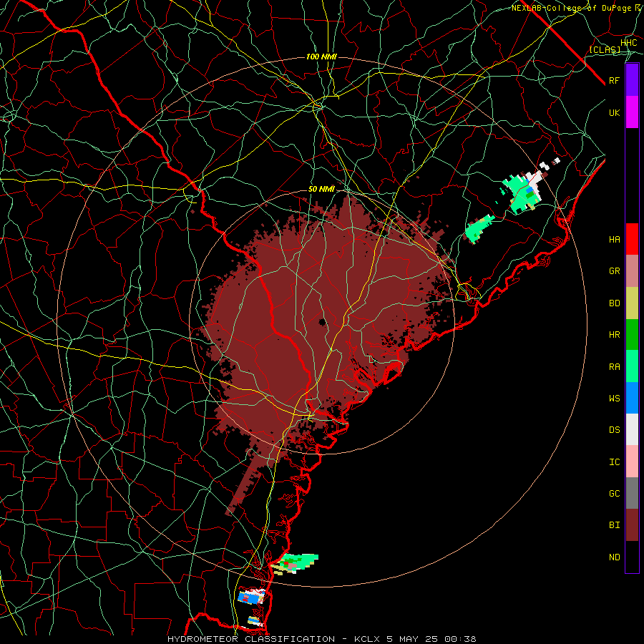Click the BD yellow legend swatch
Image resolution: width=644 pixels, height=644 pixels.
tap(632, 303)
